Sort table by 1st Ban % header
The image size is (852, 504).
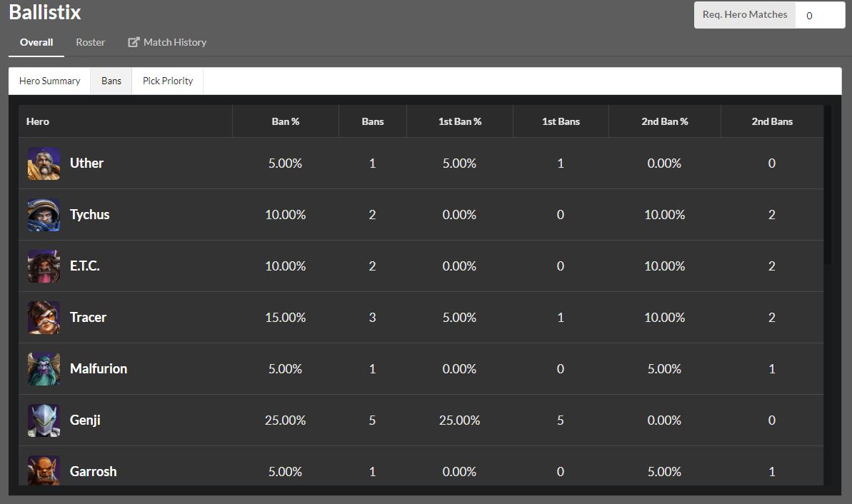pos(460,121)
